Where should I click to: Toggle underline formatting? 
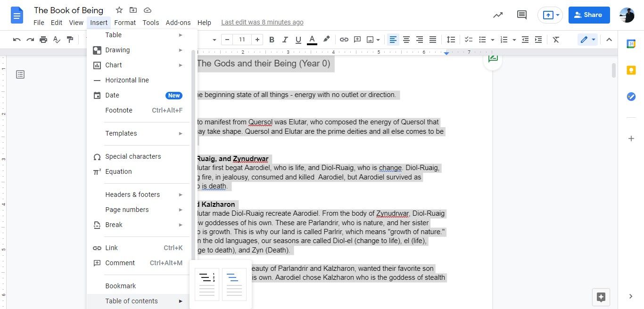pyautogui.click(x=298, y=40)
